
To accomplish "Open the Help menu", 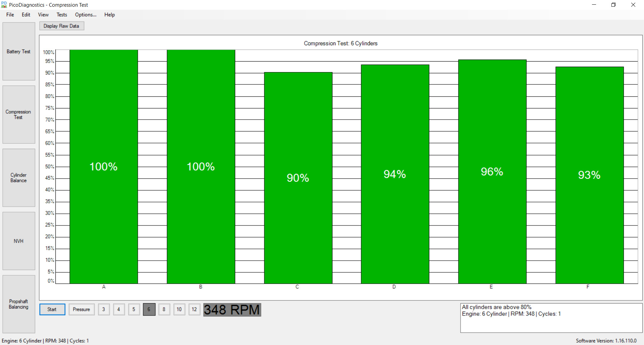I will (109, 15).
